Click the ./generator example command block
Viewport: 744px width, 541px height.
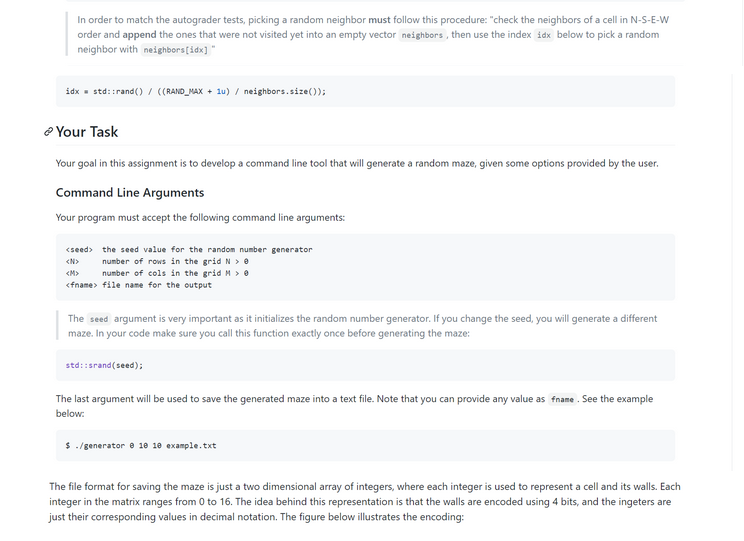point(365,446)
